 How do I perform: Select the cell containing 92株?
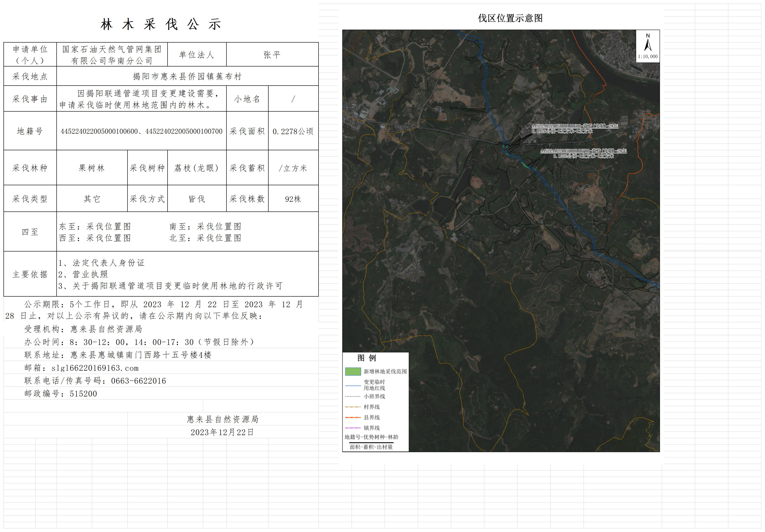[293, 199]
